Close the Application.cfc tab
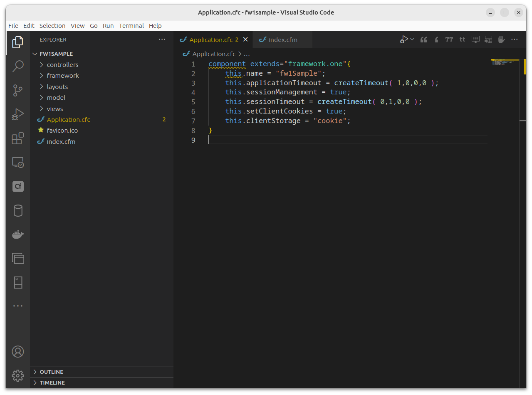This screenshot has height=395, width=532. coord(245,39)
